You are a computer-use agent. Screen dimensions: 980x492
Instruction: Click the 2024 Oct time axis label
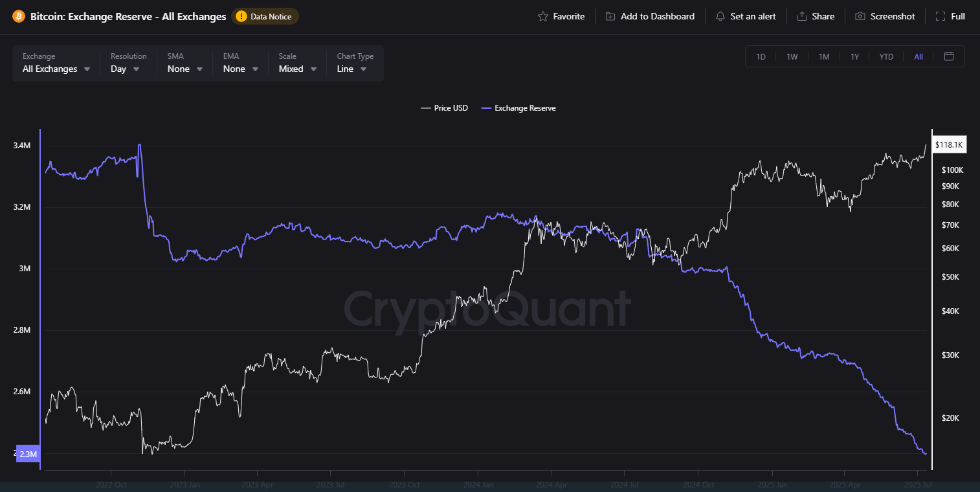(x=700, y=484)
